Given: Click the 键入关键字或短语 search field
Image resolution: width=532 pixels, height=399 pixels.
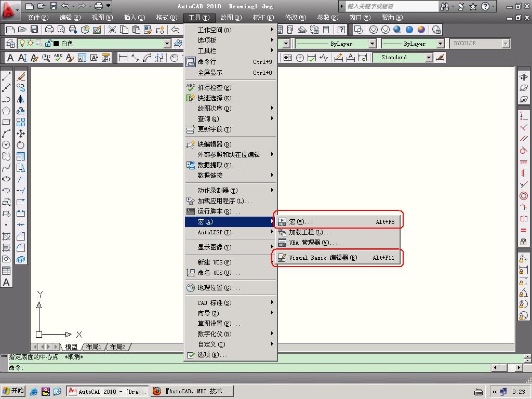Looking at the screenshot, I should (392, 6).
